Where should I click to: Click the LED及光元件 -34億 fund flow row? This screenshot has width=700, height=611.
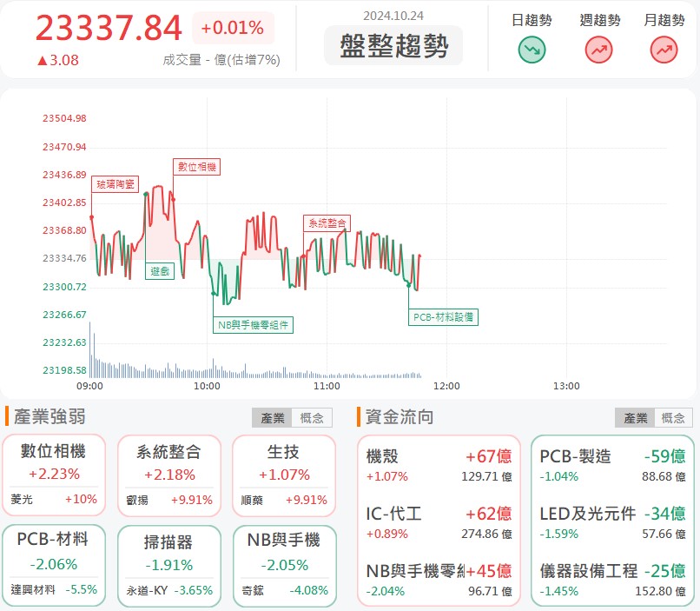pyautogui.click(x=612, y=522)
